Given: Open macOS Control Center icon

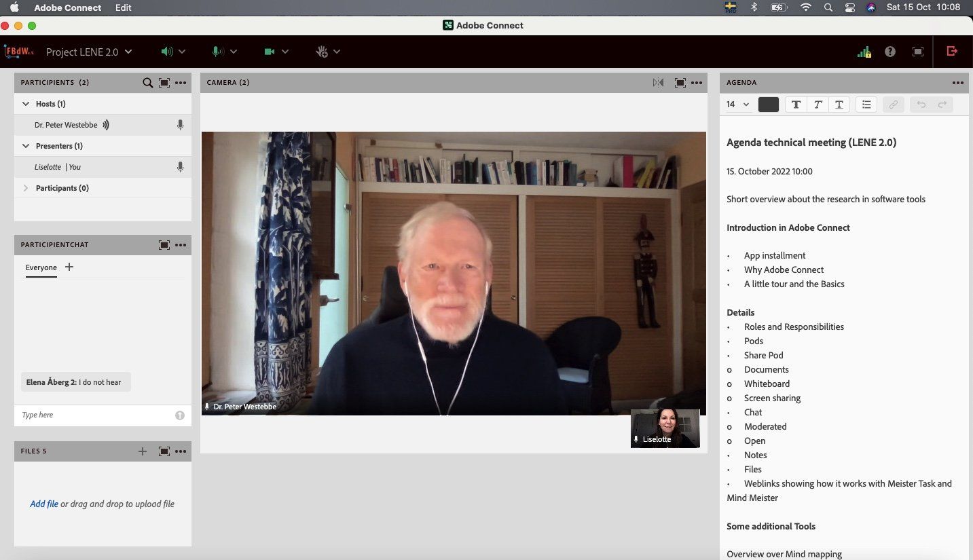Looking at the screenshot, I should 850,7.
